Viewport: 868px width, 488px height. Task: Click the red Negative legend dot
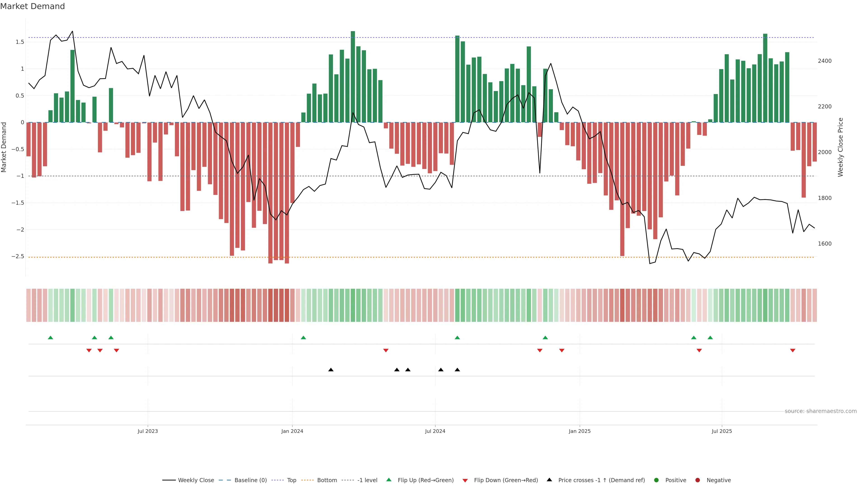tap(698, 480)
